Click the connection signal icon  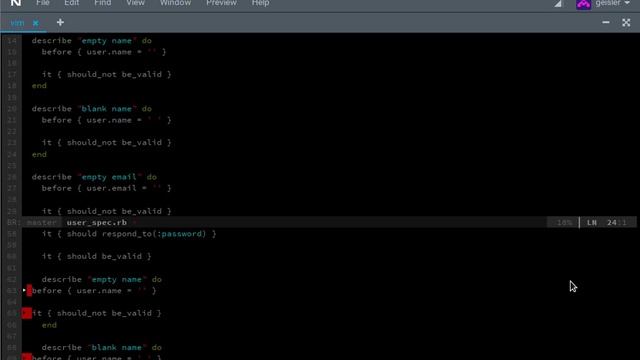point(558,4)
